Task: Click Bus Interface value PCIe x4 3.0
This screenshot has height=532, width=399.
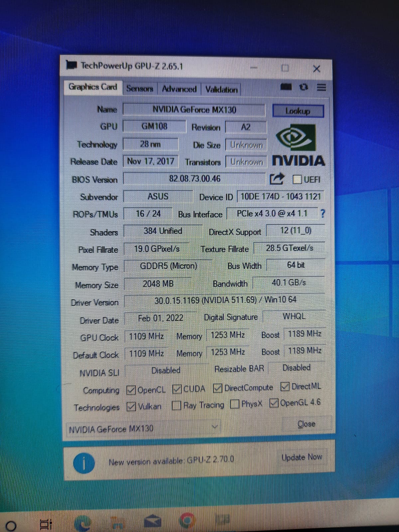Action: pyautogui.click(x=272, y=213)
